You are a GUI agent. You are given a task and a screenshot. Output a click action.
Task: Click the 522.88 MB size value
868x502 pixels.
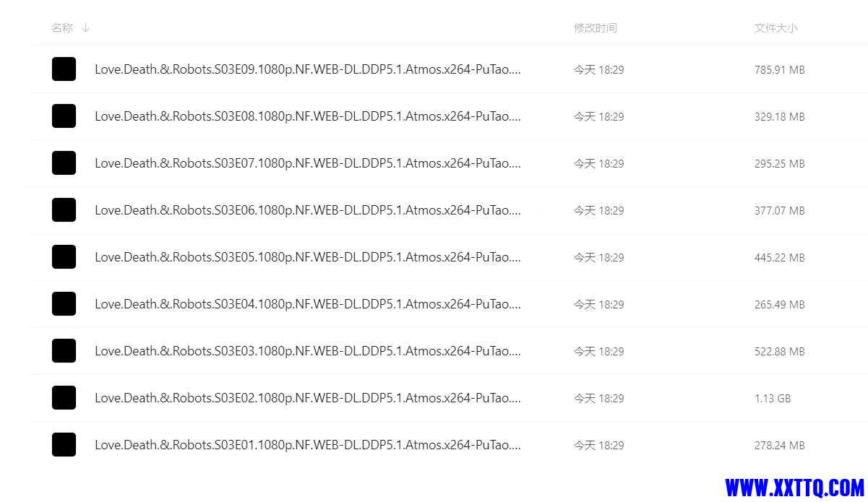pyautogui.click(x=779, y=352)
